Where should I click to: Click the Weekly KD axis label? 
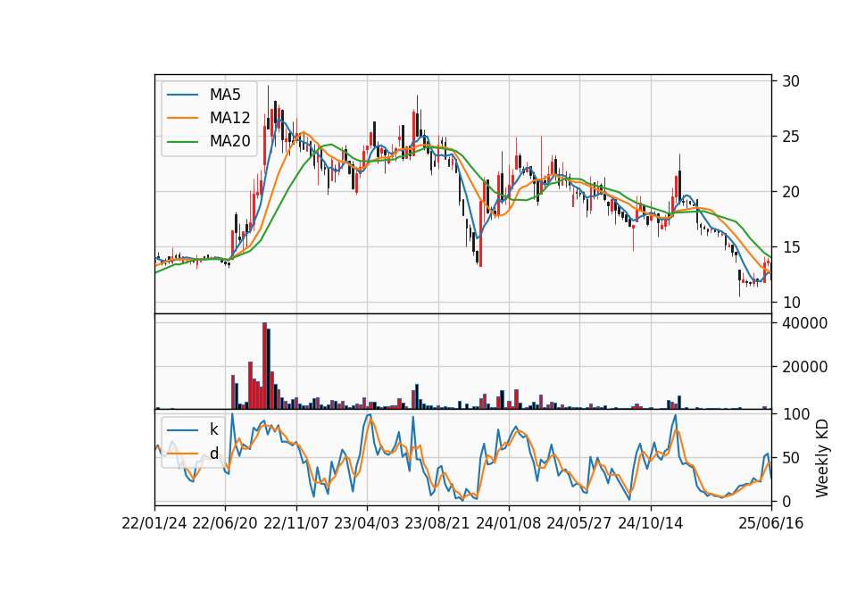pyautogui.click(x=822, y=458)
